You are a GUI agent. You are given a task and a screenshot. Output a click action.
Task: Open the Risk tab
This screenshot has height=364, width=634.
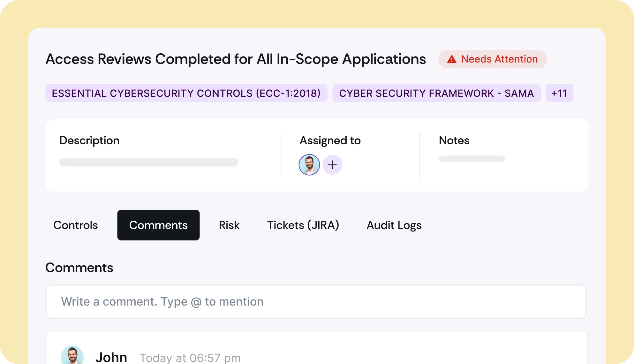[229, 225]
